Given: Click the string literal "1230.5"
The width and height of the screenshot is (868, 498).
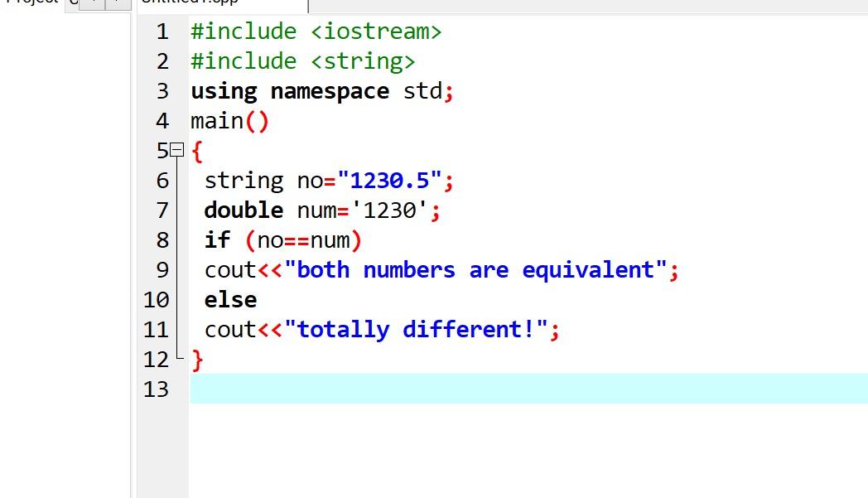Looking at the screenshot, I should coord(390,181).
